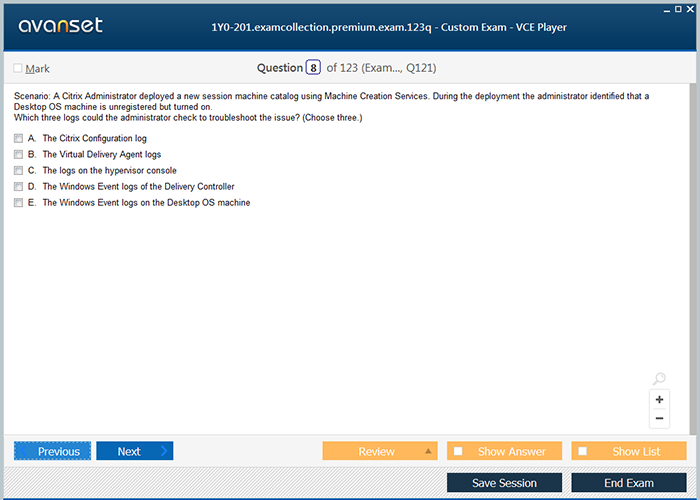Check option E Desktop OS machine logs
The height and width of the screenshot is (500, 700).
pyautogui.click(x=19, y=202)
